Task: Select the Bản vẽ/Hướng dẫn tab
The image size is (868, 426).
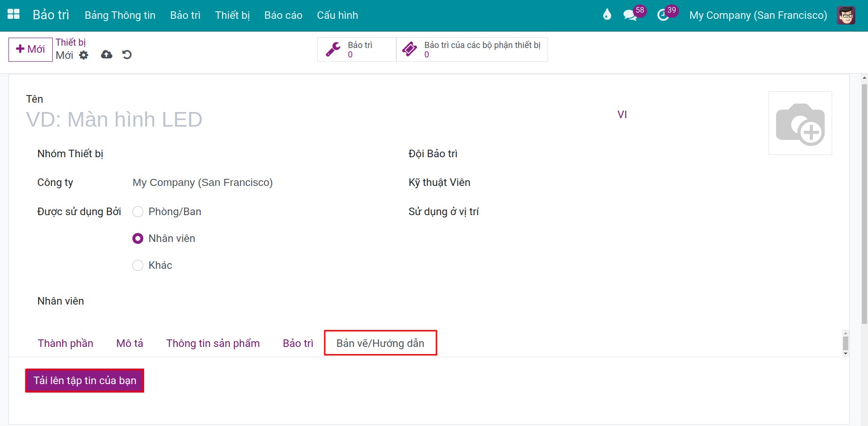Action: (x=380, y=343)
